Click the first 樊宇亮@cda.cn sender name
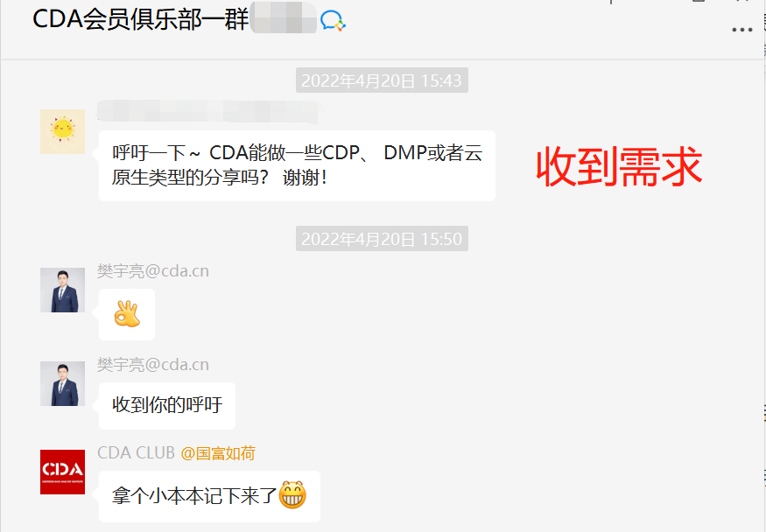The width and height of the screenshot is (766, 532). (x=153, y=271)
